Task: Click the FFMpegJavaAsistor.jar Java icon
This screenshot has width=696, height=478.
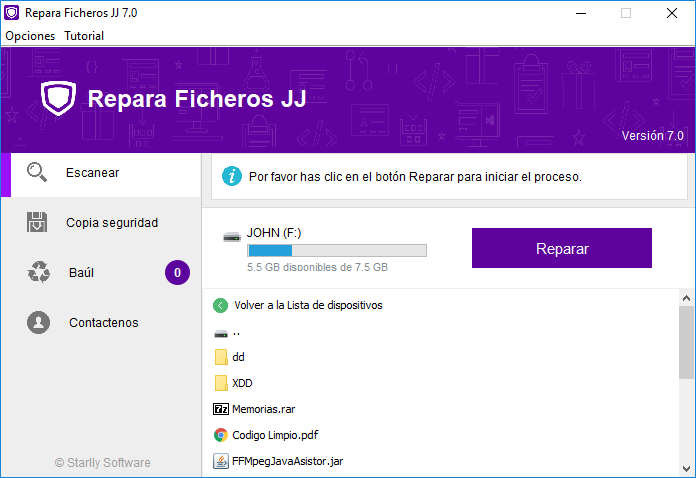Action: (221, 461)
